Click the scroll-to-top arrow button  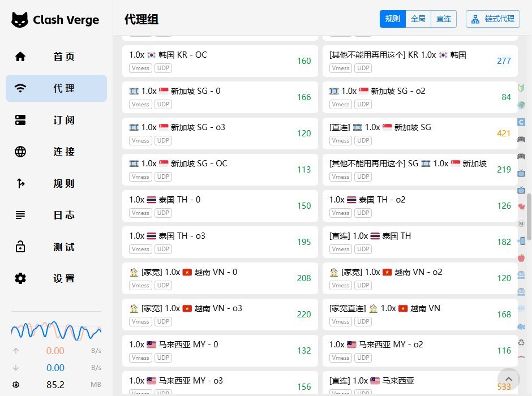coord(508,379)
